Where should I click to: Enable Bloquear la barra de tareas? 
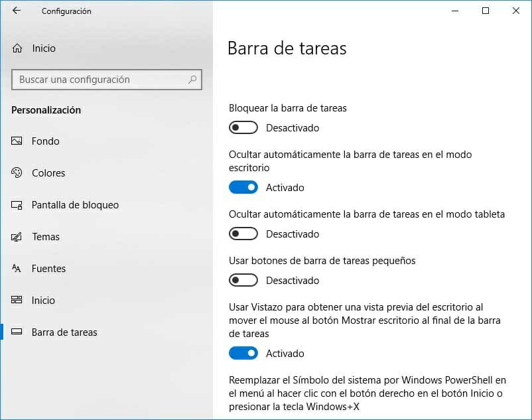pyautogui.click(x=243, y=127)
